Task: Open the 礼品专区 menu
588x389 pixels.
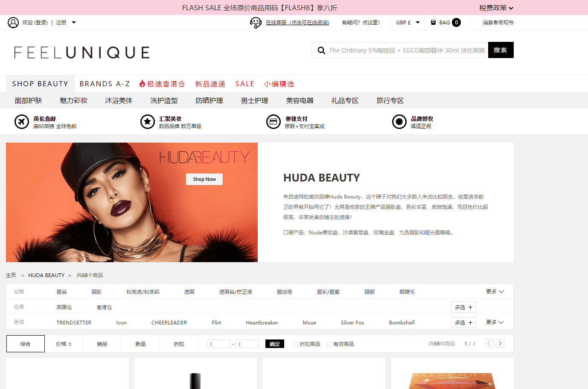Action: 345,101
